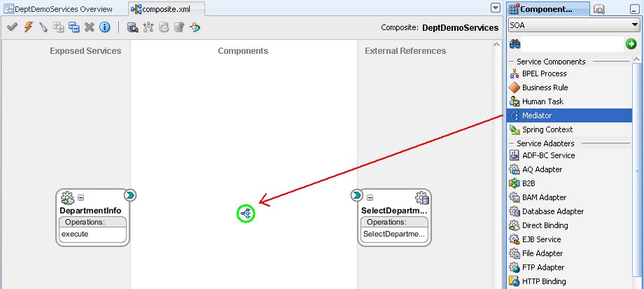Open the editor tab list dropdown

(x=496, y=8)
